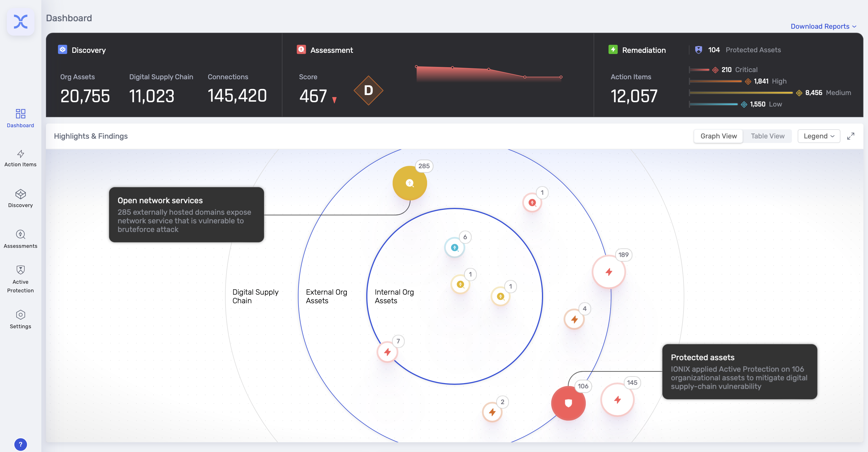Select the red assessment node in External Org Assets
868x452 pixels.
click(532, 202)
